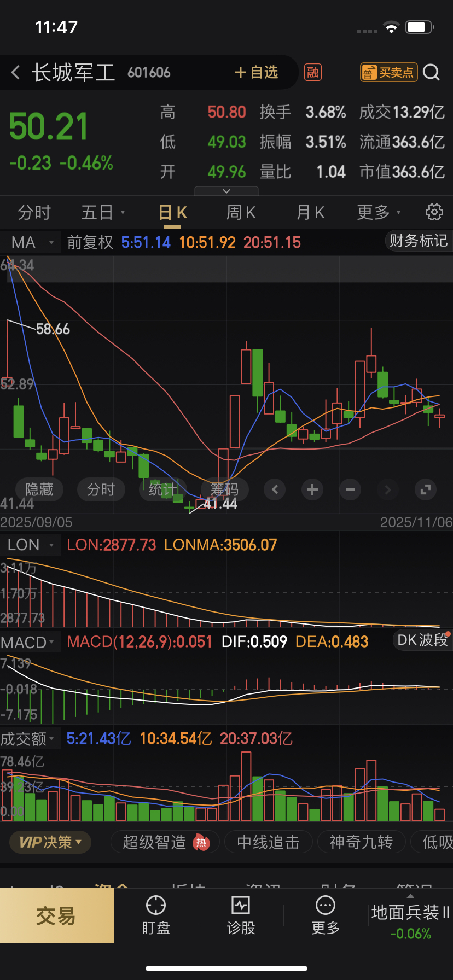The width and height of the screenshot is (453, 980).
Task: Select 日K tab
Action: 173,212
